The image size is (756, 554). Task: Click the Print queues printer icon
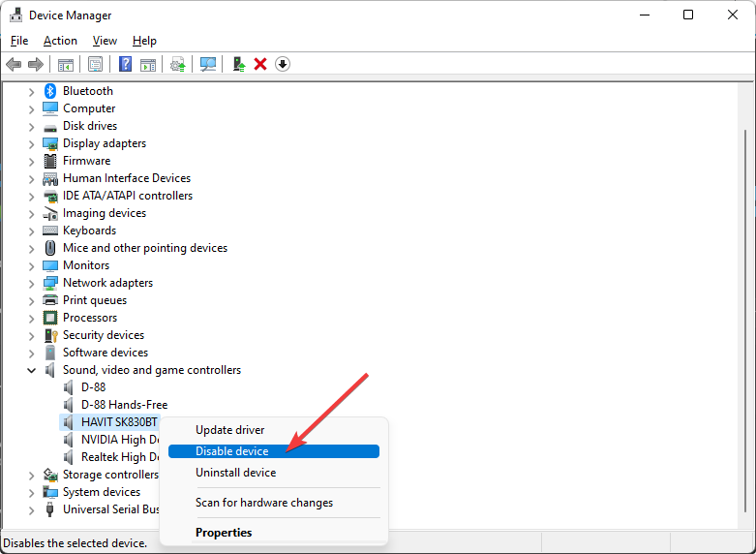[x=50, y=300]
